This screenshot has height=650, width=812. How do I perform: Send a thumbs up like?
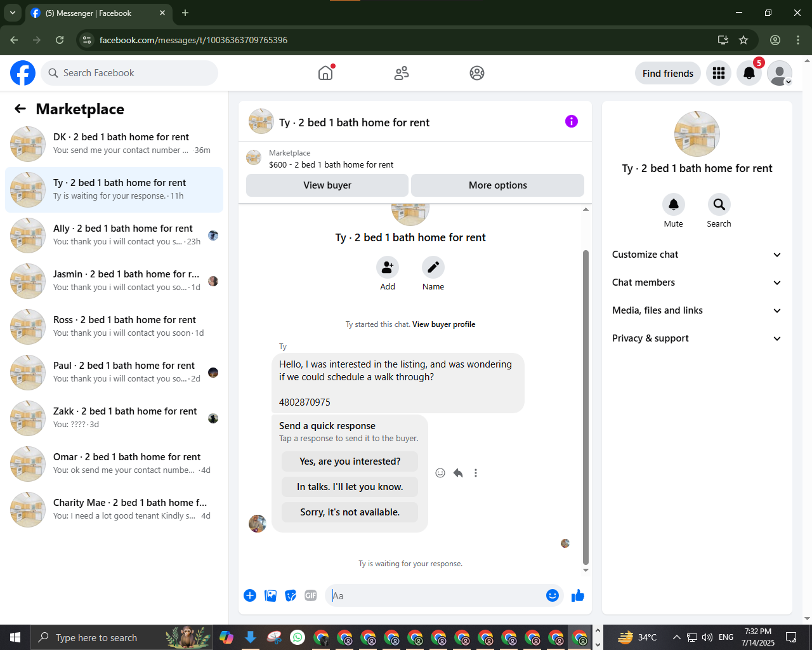point(578,595)
